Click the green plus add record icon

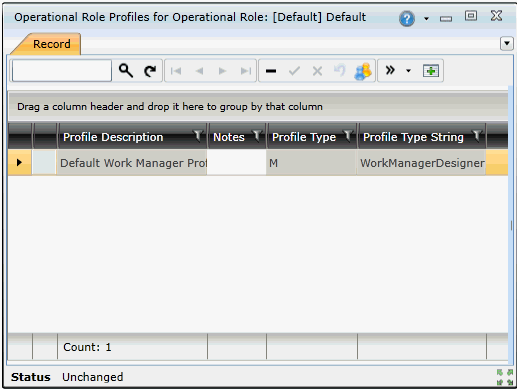[x=431, y=71]
